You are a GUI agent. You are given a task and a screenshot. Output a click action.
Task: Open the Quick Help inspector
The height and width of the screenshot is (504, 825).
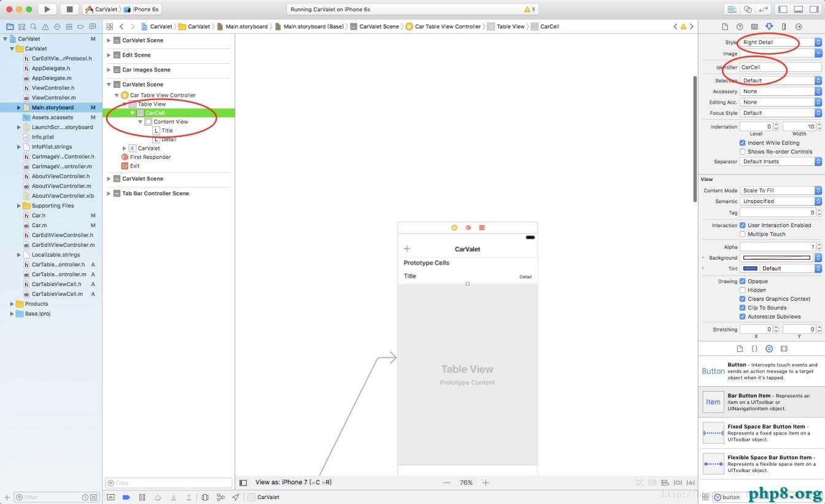tap(740, 27)
